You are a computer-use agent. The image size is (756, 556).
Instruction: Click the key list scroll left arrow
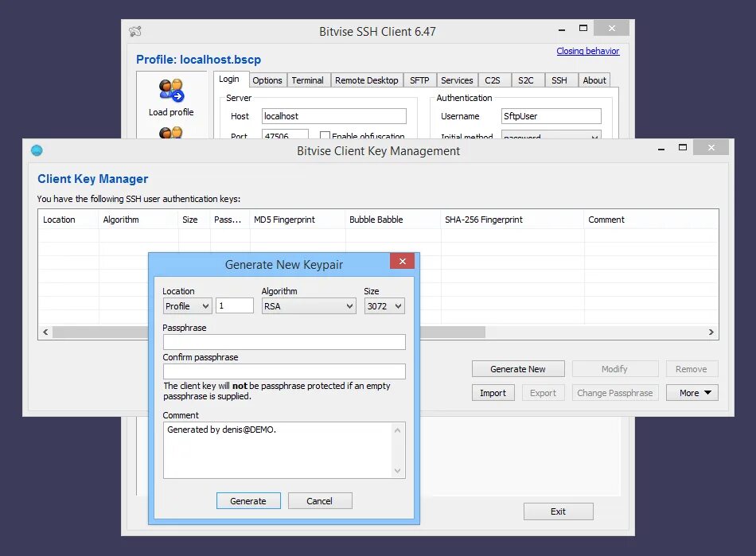[45, 332]
